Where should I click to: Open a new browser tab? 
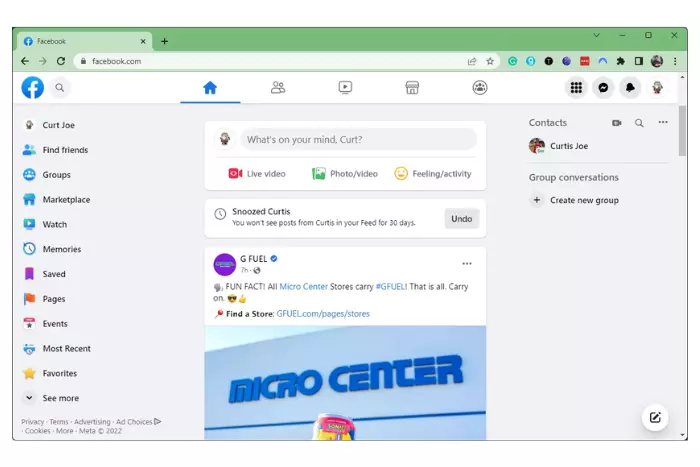(164, 41)
